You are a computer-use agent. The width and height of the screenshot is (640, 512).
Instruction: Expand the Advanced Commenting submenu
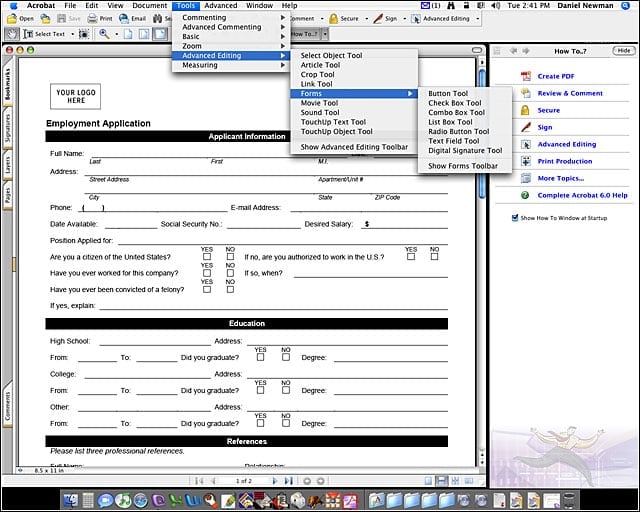pyautogui.click(x=231, y=27)
